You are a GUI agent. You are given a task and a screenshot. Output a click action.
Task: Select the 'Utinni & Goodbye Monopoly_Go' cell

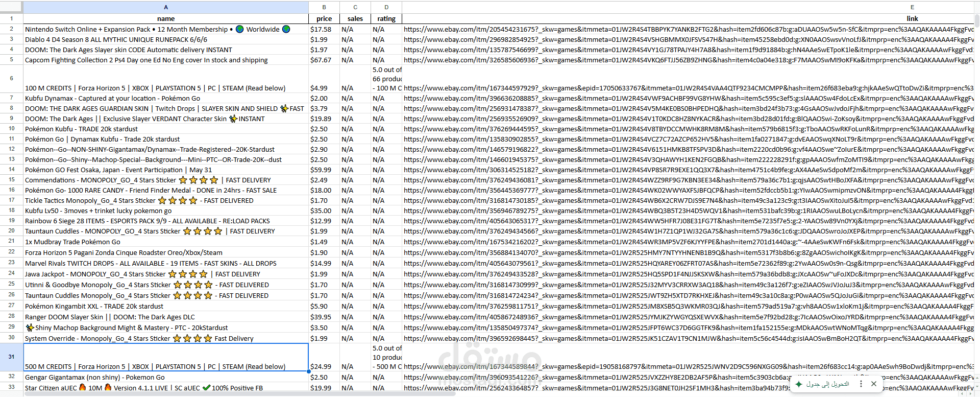pyautogui.click(x=166, y=285)
